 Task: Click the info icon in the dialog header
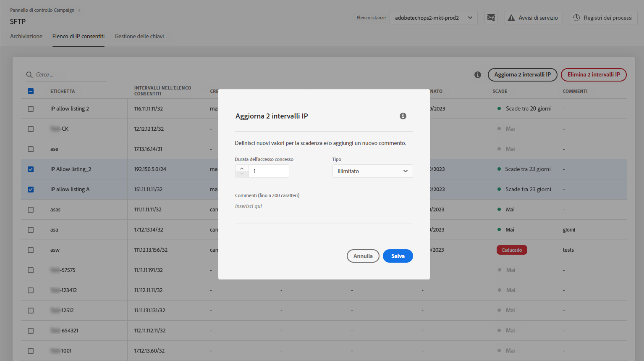(403, 116)
